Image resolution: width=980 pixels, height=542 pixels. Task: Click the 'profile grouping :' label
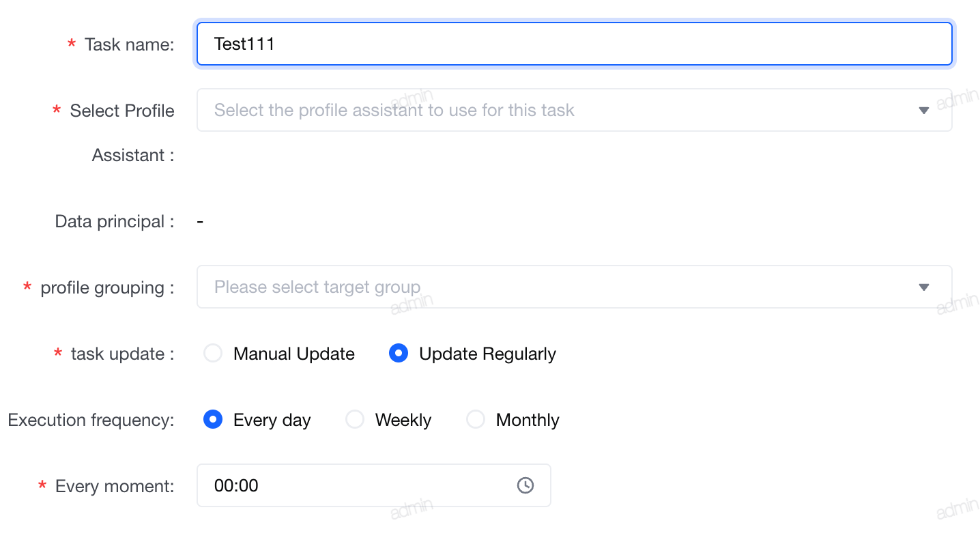tap(107, 287)
